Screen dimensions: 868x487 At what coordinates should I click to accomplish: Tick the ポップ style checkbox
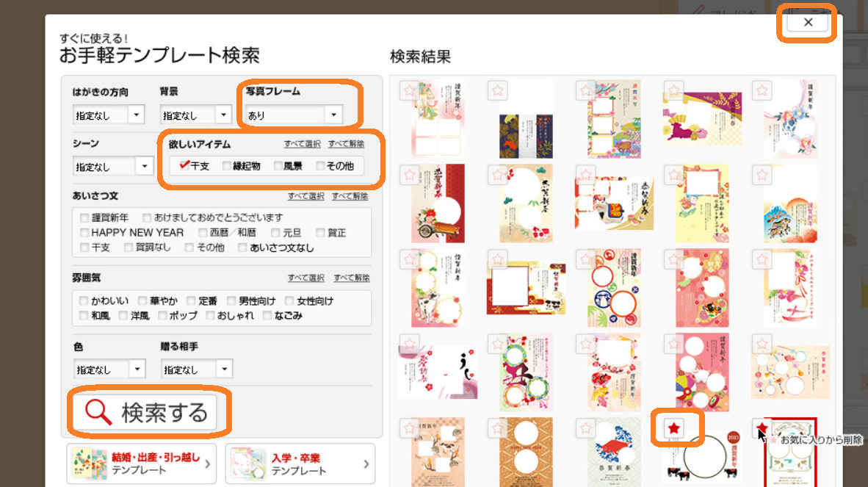[x=162, y=315]
